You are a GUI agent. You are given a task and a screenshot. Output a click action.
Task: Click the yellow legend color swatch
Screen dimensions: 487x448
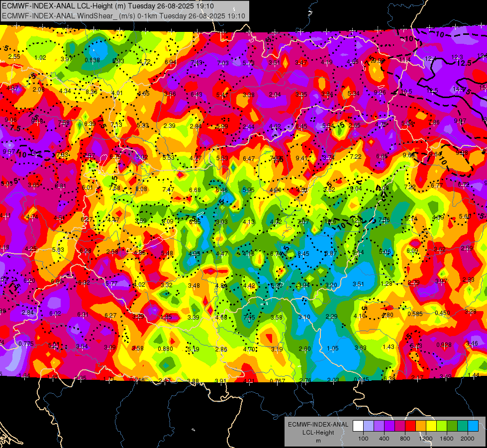[x=431, y=426]
